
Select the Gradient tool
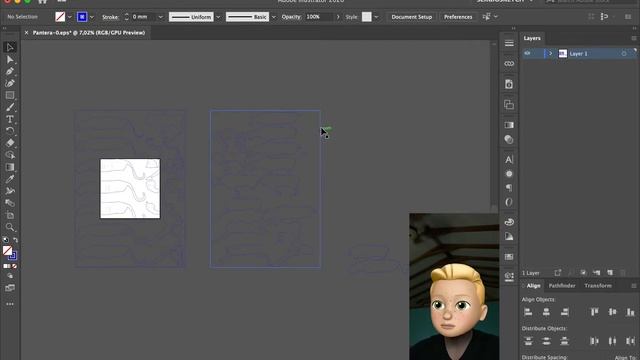point(10,167)
